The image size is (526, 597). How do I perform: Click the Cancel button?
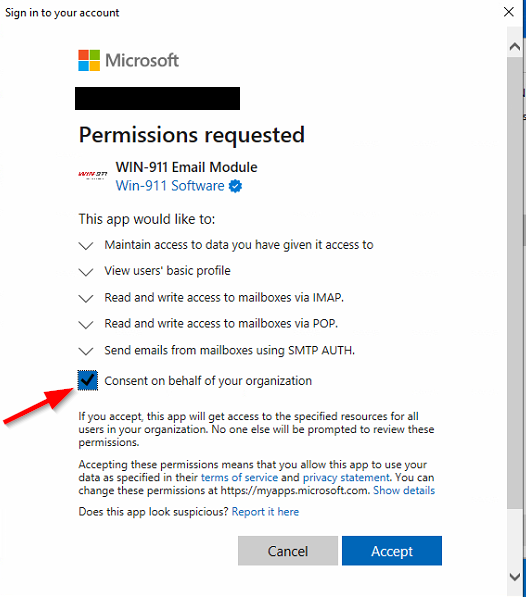[288, 551]
